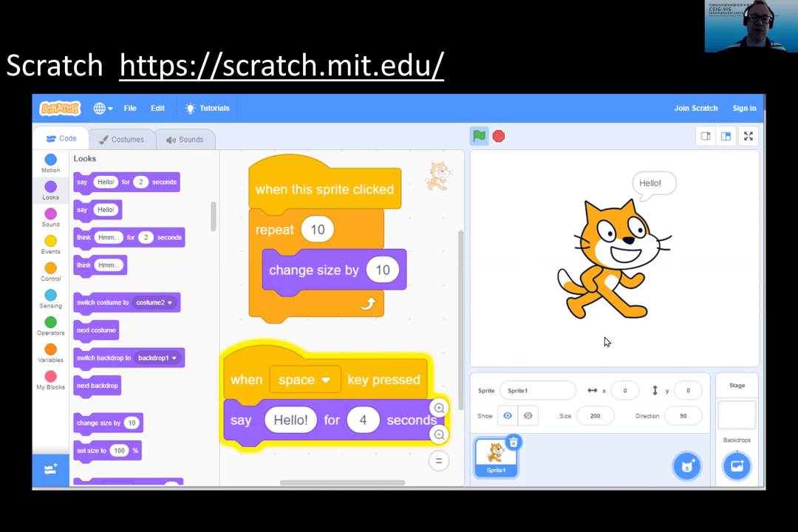This screenshot has height=532, width=798.
Task: Run project with green flag
Action: [479, 136]
